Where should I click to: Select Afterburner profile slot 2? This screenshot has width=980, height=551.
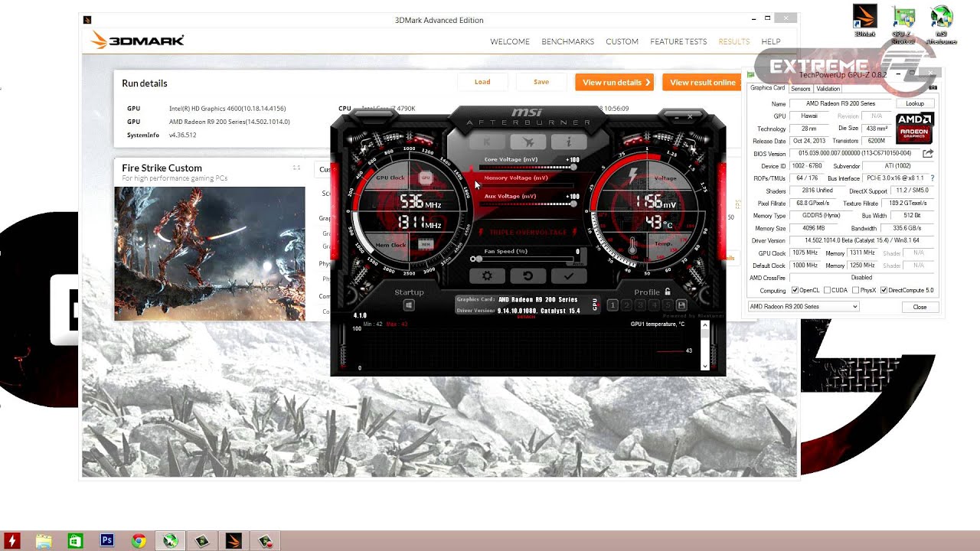(626, 305)
